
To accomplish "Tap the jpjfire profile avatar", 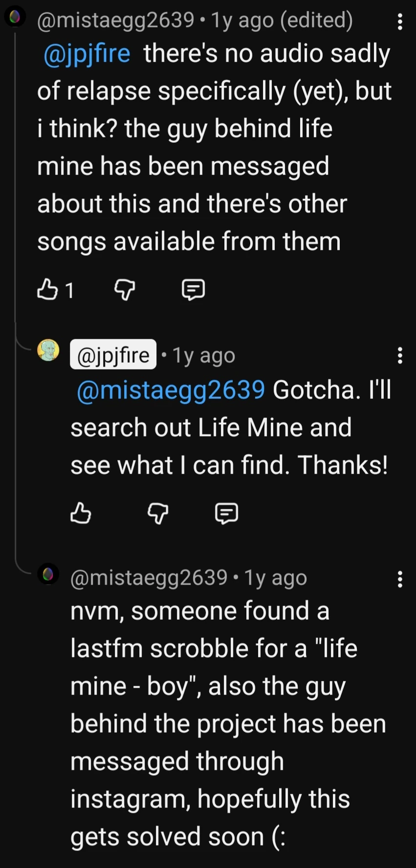I will pyautogui.click(x=48, y=350).
